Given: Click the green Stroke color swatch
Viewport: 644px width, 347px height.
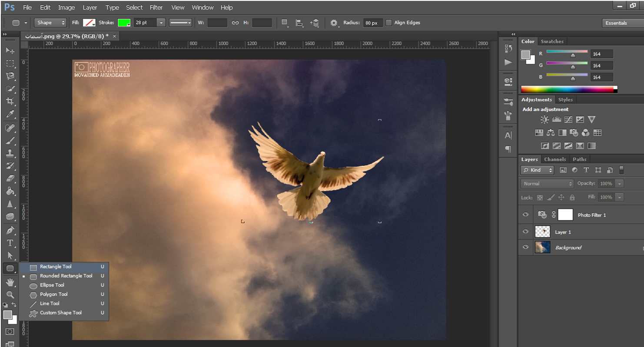Looking at the screenshot, I should [x=124, y=23].
